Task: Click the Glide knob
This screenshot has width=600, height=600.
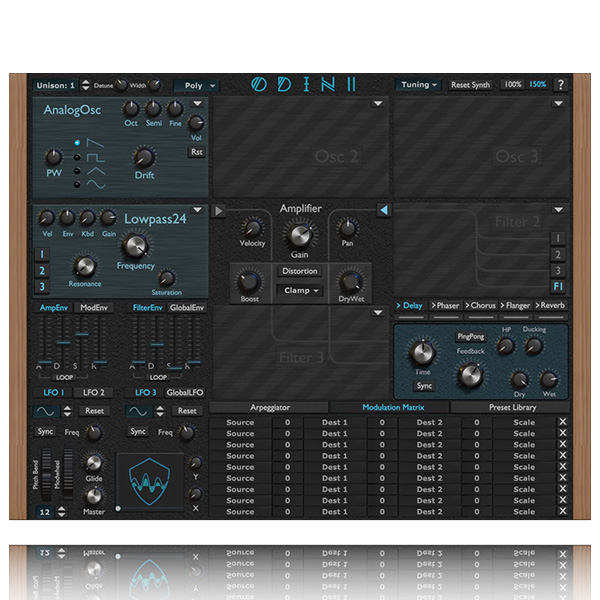Action: (93, 462)
